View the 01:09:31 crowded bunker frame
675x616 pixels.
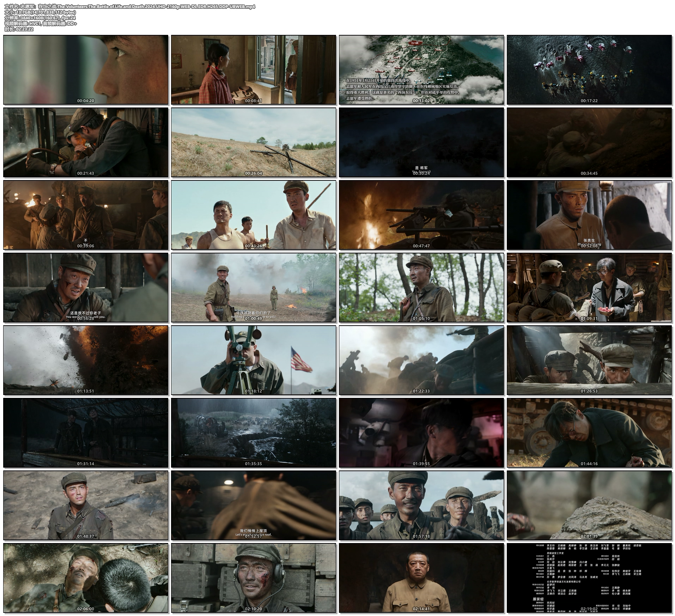point(589,288)
